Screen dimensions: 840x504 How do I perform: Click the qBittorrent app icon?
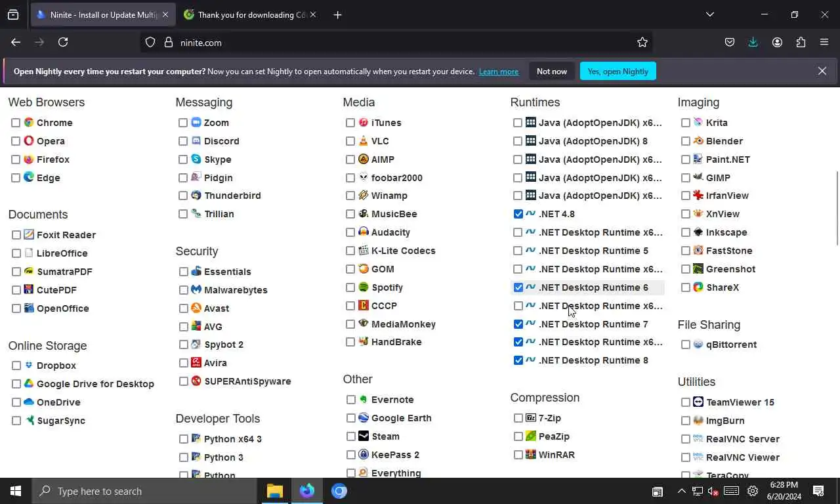[x=698, y=345]
